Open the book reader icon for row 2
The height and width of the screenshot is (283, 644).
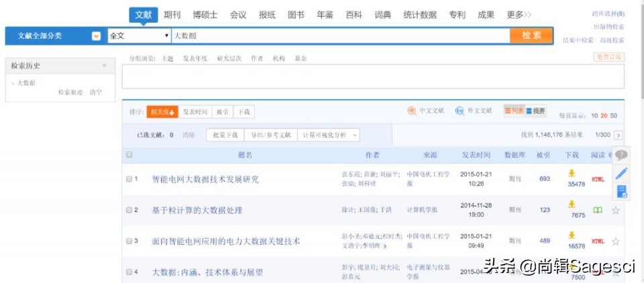coord(597,211)
